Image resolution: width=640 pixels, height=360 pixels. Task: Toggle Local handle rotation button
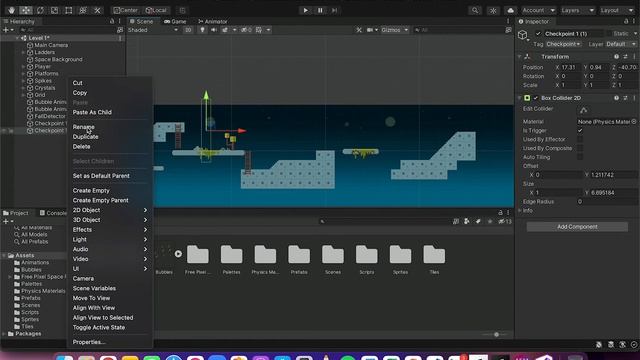click(156, 10)
